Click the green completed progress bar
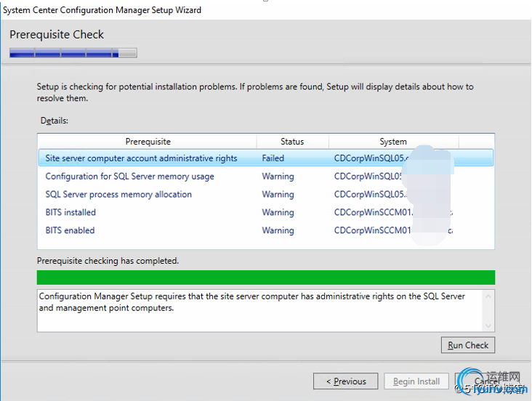Image resolution: width=532 pixels, height=401 pixels. pos(266,278)
